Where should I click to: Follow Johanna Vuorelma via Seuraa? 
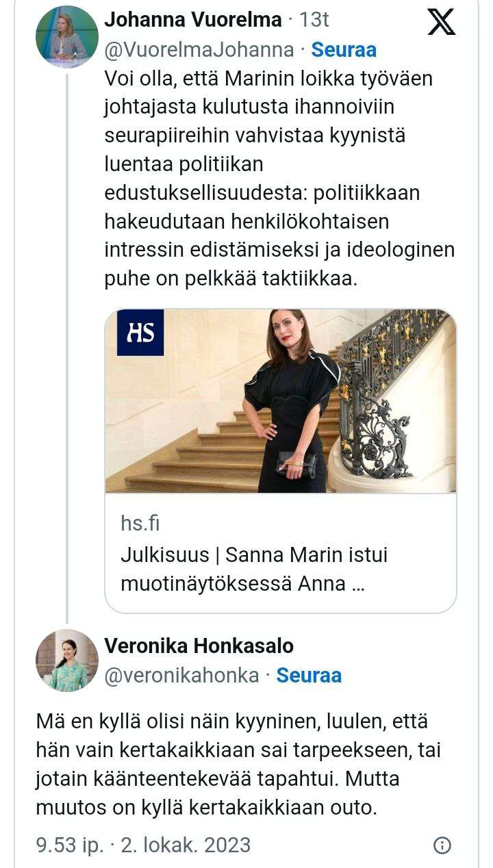point(344,50)
